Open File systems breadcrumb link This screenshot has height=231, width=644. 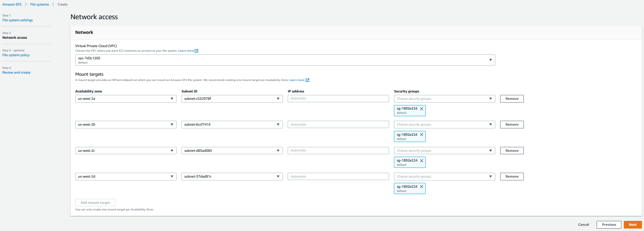(x=39, y=5)
